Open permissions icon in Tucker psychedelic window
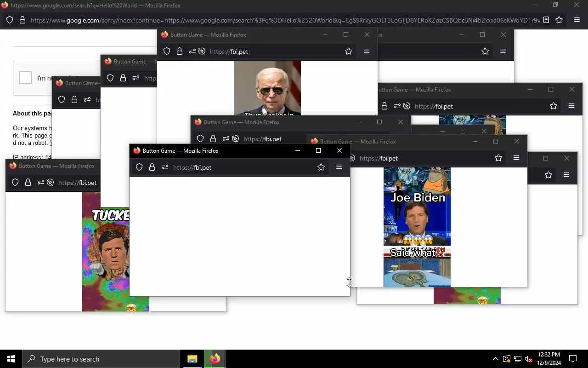The image size is (588, 368). (x=41, y=183)
